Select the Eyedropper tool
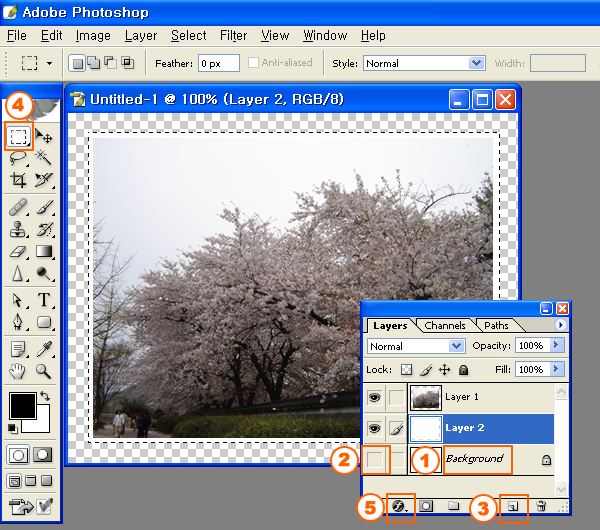600x530 pixels. [44, 349]
